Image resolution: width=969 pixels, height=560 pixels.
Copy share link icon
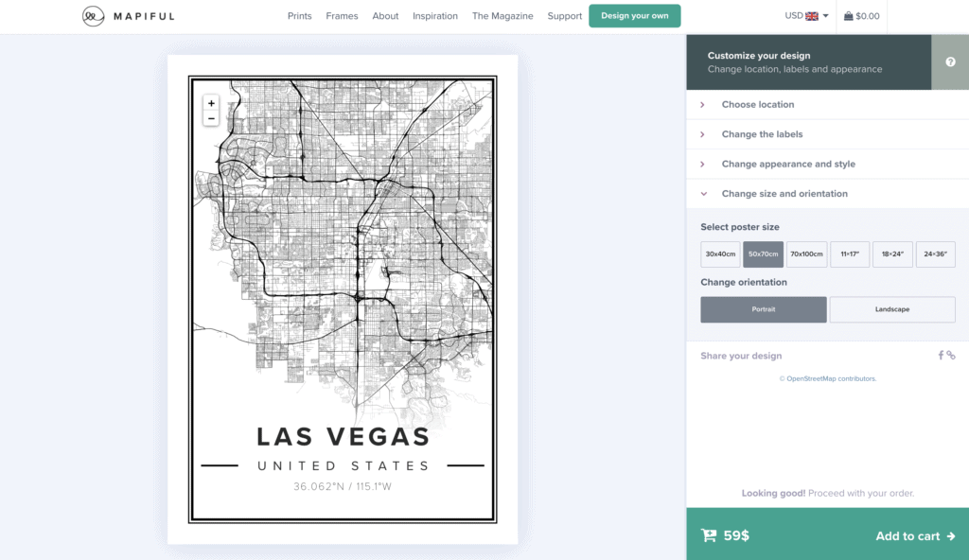click(951, 356)
